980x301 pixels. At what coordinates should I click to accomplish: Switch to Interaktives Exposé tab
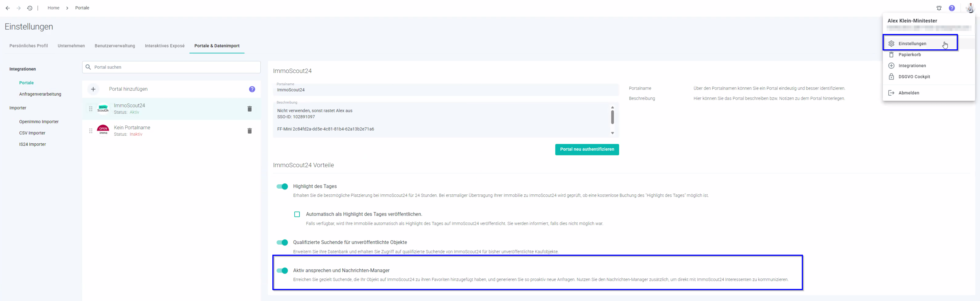point(165,46)
